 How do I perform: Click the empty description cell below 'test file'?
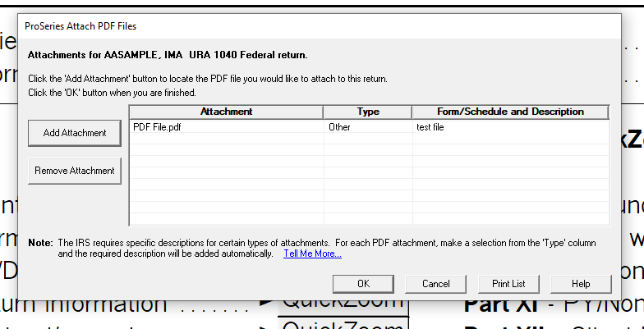[x=509, y=139]
